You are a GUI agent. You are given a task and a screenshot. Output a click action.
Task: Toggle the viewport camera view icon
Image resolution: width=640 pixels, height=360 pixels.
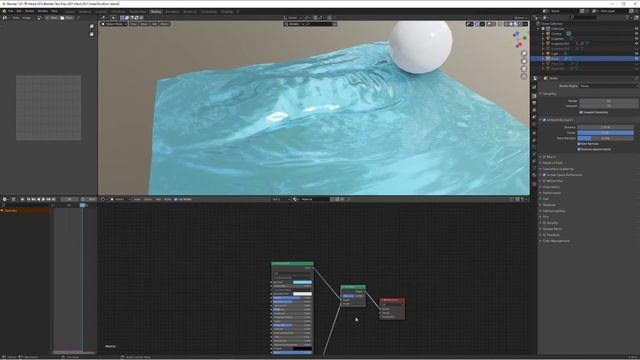[x=524, y=69]
